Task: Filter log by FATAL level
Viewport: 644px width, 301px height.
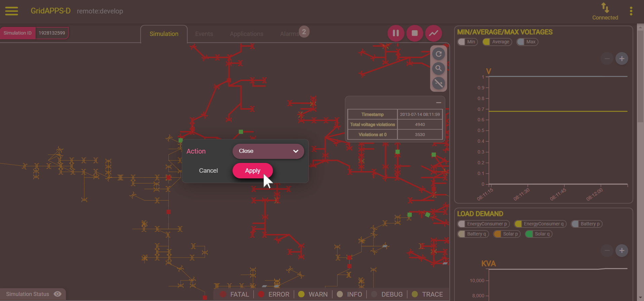Action: pos(235,294)
